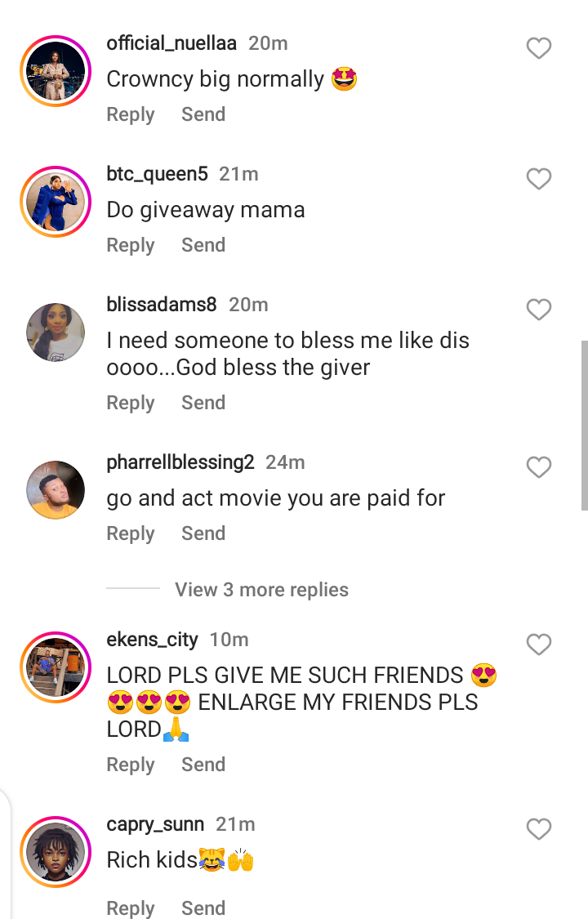Image resolution: width=588 pixels, height=919 pixels.
Task: Send pharrellblessing2's comment
Action: tap(203, 533)
